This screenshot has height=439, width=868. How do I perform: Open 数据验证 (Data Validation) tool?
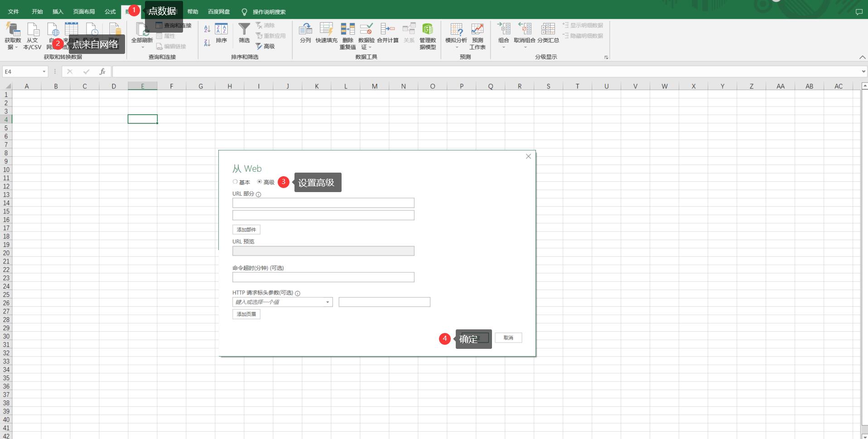click(366, 36)
